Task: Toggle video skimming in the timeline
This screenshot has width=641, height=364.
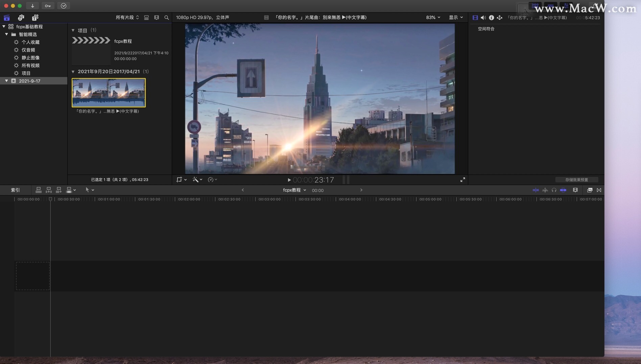Action: pos(536,190)
